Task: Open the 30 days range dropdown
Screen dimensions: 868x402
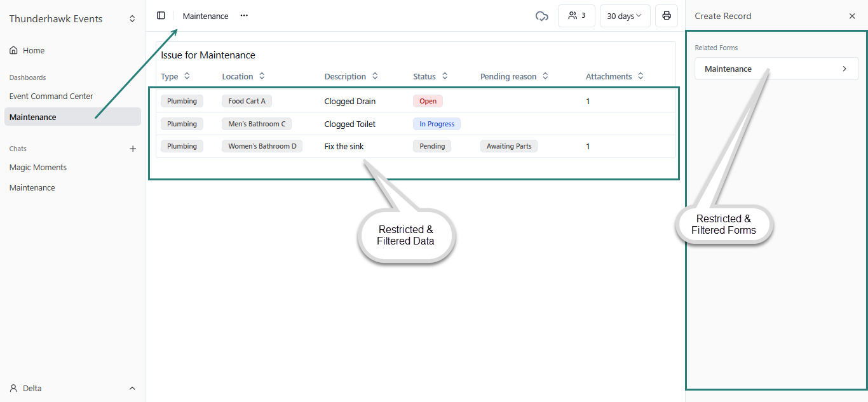Action: (624, 16)
